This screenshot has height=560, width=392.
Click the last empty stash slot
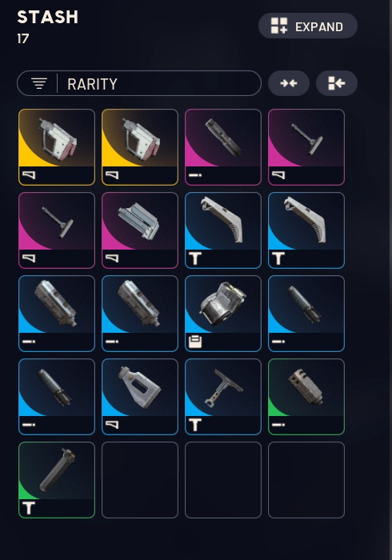pyautogui.click(x=306, y=480)
